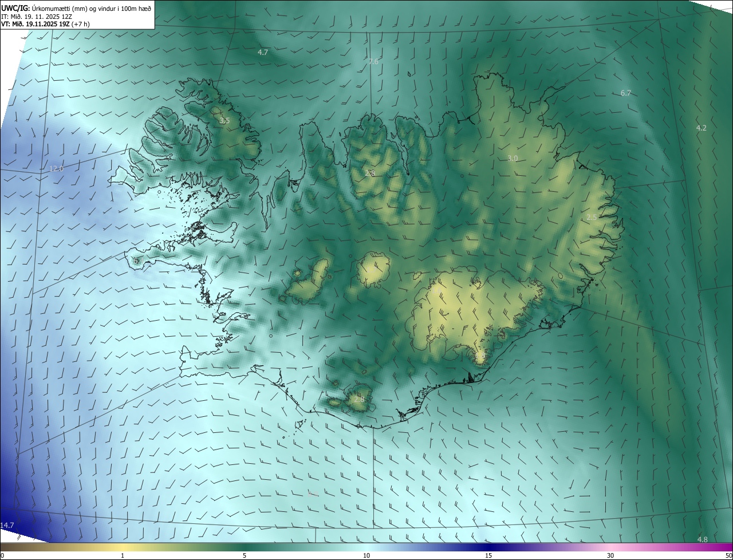The width and height of the screenshot is (733, 560).
Task: Click the 6.7 value label off the northeast coast
Action: (625, 93)
